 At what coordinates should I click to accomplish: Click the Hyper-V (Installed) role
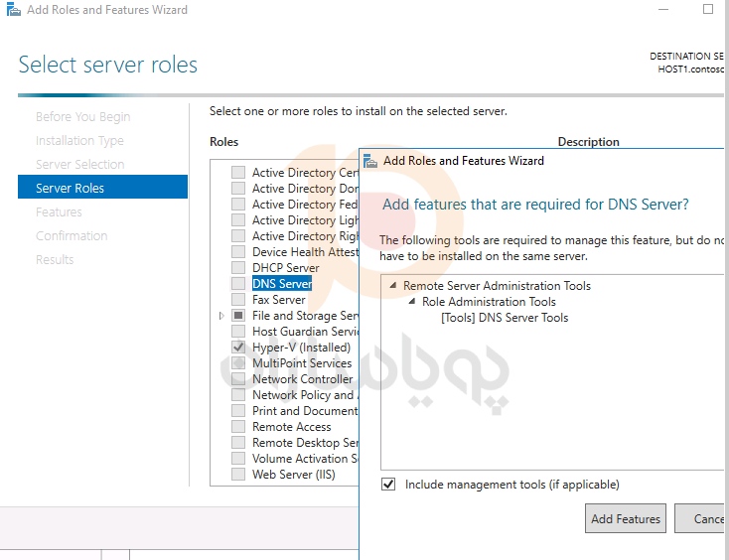[301, 348]
